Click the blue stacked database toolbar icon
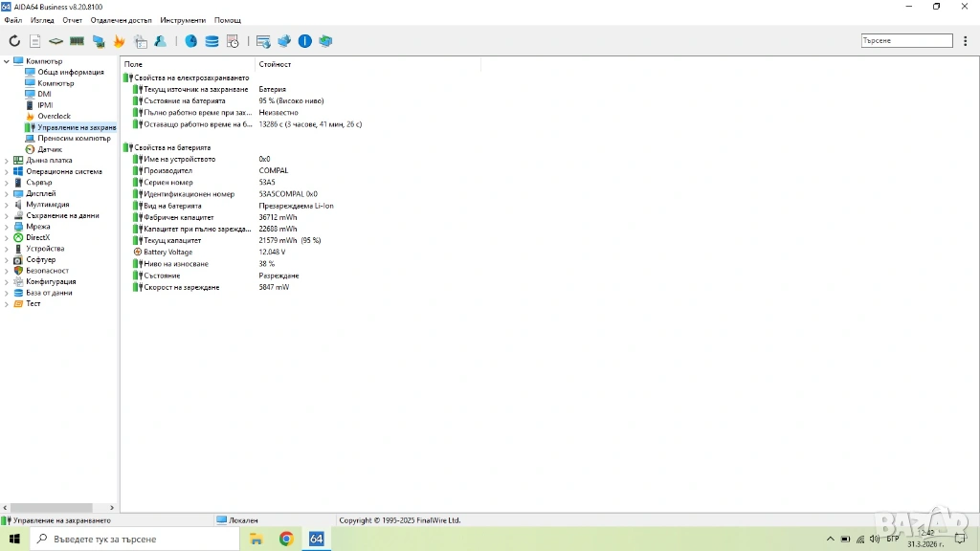Screen dimensions: 980x551 point(212,41)
